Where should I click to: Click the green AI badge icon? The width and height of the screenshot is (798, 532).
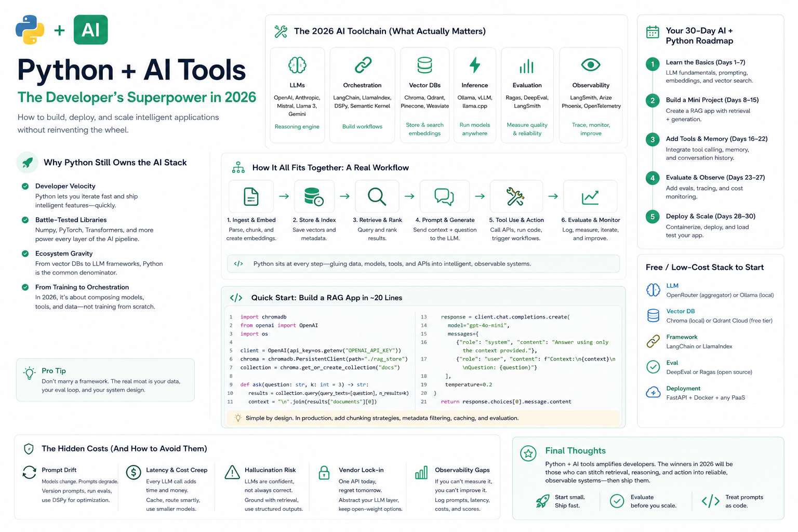coord(91,30)
